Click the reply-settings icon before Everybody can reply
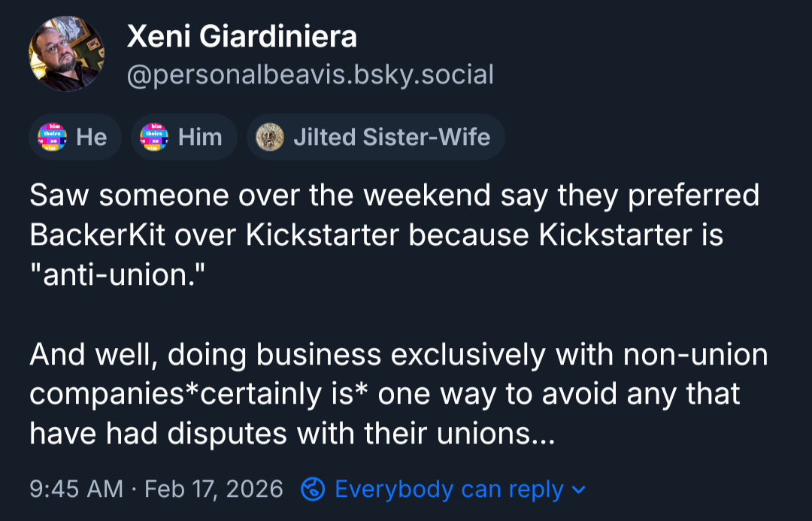812x521 pixels. coord(313,489)
